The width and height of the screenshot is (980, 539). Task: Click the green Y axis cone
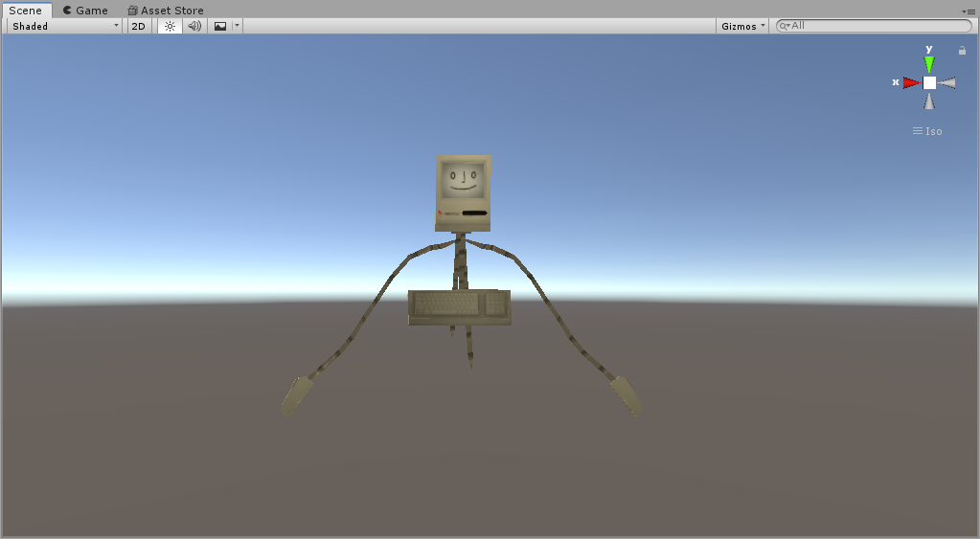[929, 64]
